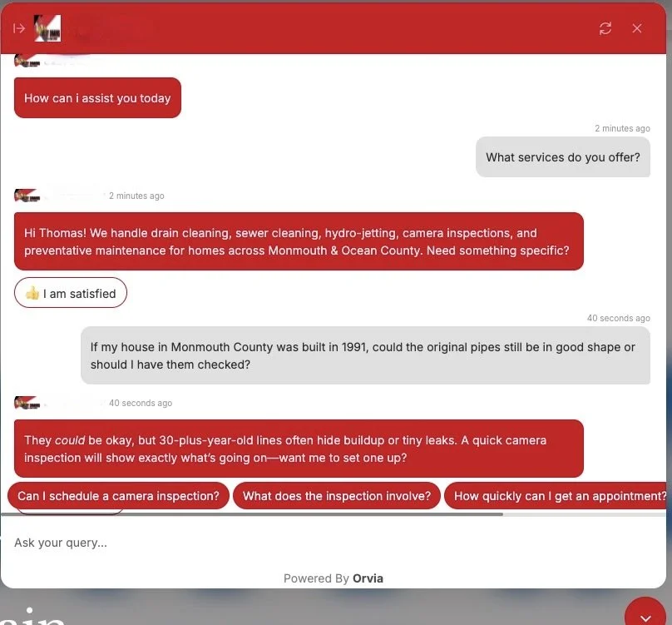The width and height of the screenshot is (672, 625).
Task: Choose 'What does the inspection involve?' suggestion
Action: (337, 496)
